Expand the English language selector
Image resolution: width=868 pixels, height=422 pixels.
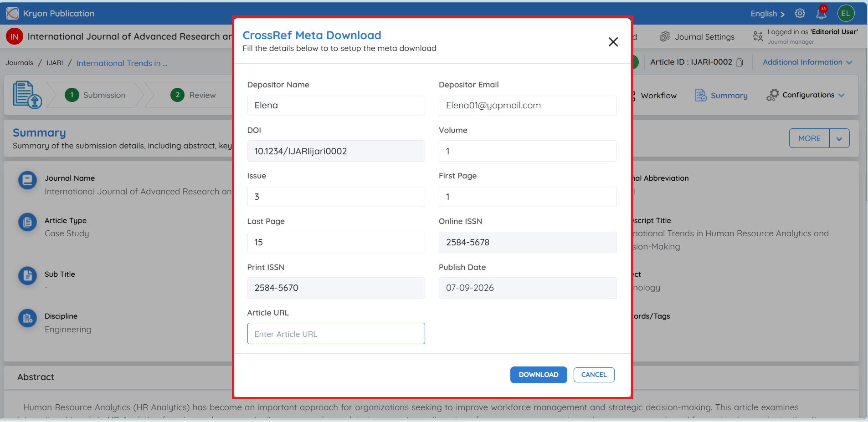click(767, 14)
